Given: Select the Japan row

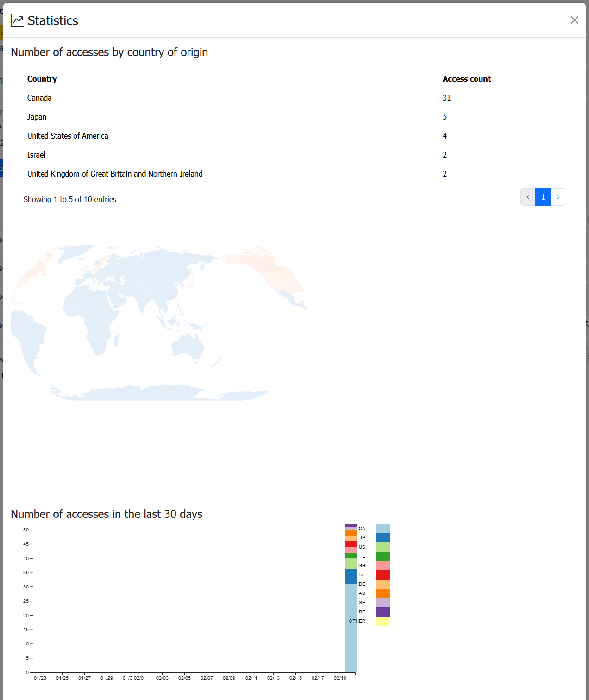Looking at the screenshot, I should tap(294, 117).
